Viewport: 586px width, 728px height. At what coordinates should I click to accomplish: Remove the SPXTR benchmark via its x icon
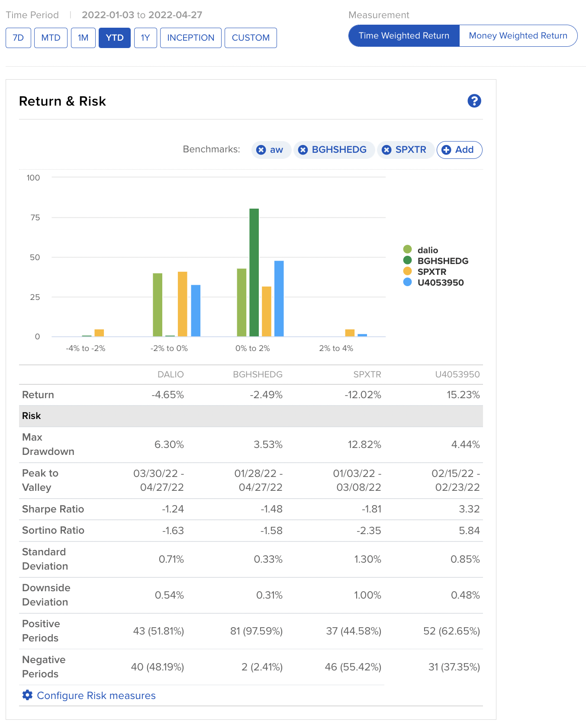pos(386,150)
